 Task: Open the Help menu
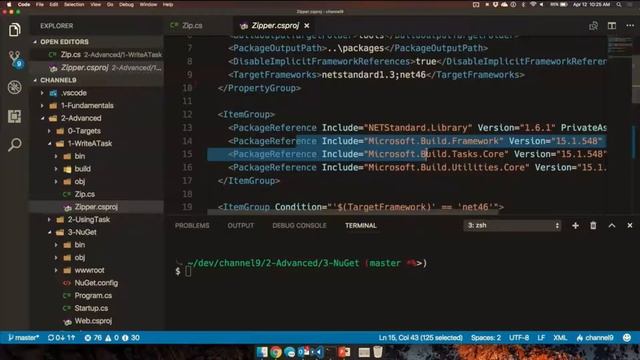(x=168, y=4)
